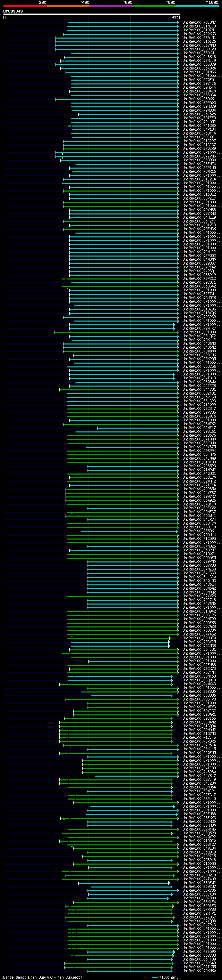This screenshot has height=980, width=222.
Task: Select label UniRef100_Q29PM0
Action: pyautogui.click(x=199, y=561)
